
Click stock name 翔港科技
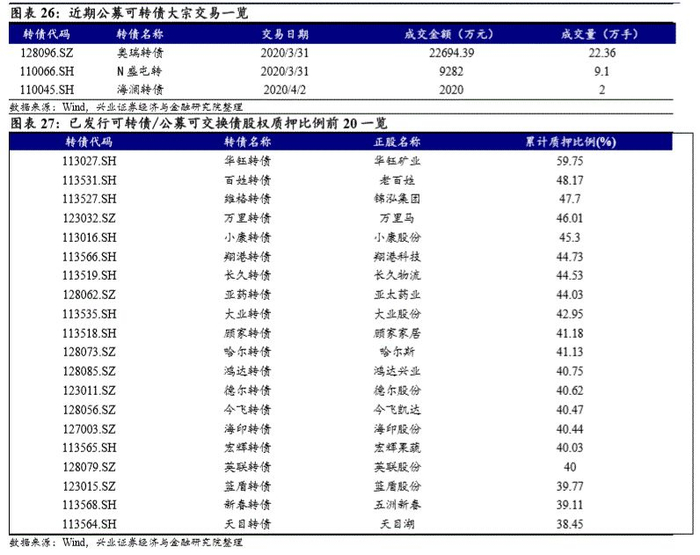pyautogui.click(x=397, y=257)
